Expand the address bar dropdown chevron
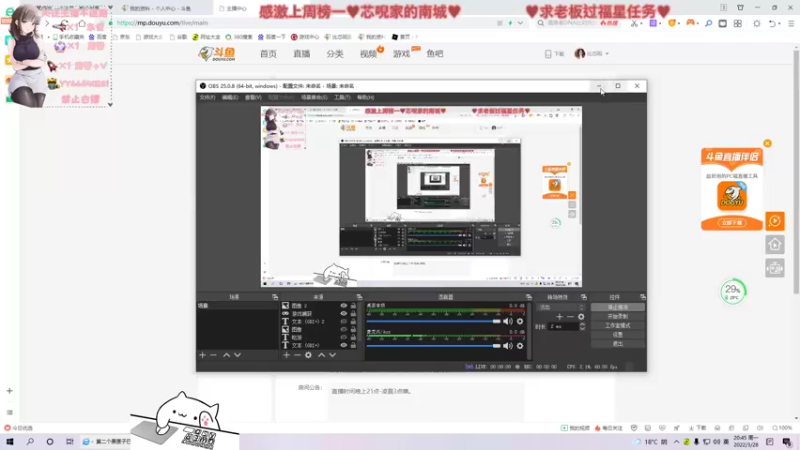 point(520,23)
